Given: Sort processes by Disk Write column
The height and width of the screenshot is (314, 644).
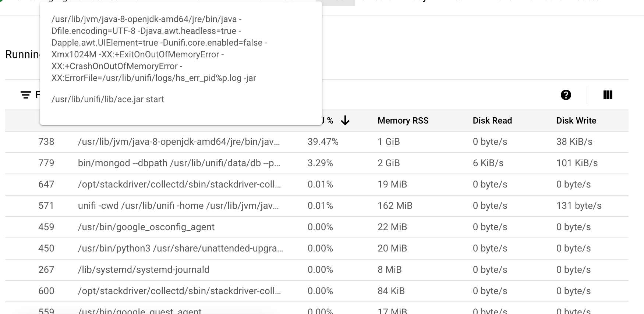Looking at the screenshot, I should pos(576,121).
